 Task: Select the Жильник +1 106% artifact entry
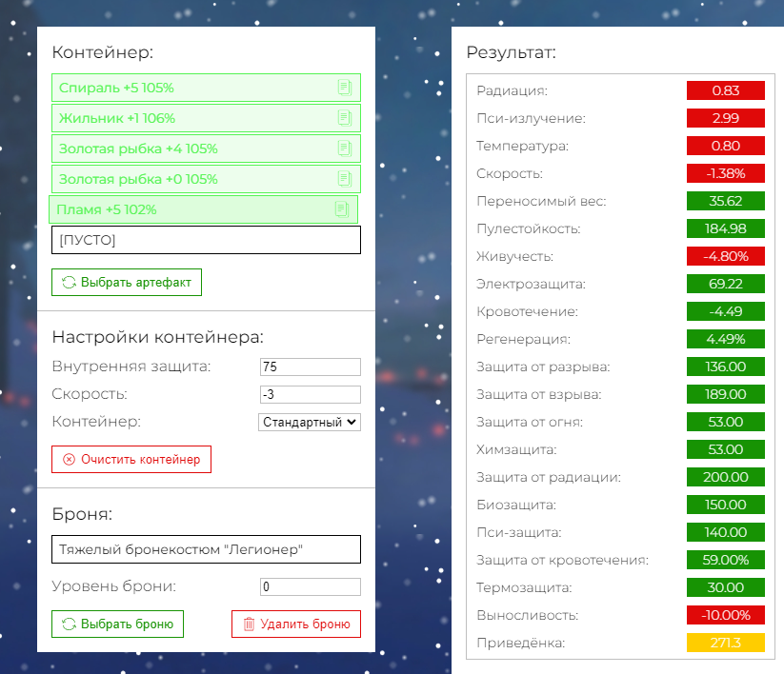click(x=191, y=118)
